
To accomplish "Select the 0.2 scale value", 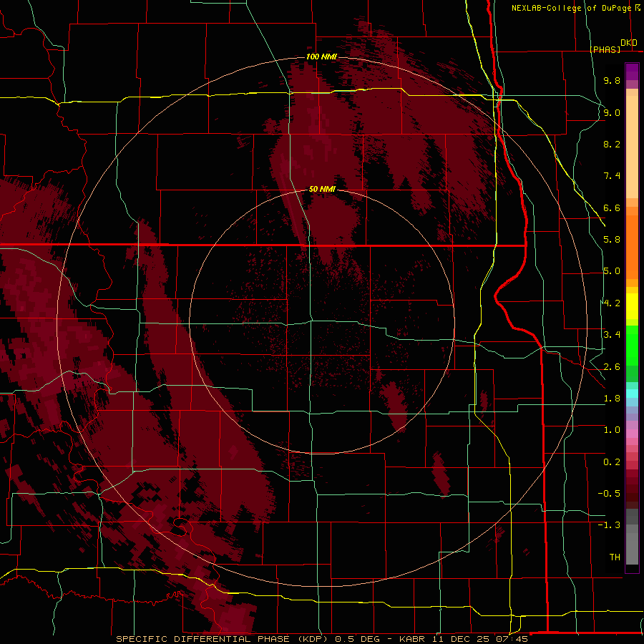I will click(612, 462).
